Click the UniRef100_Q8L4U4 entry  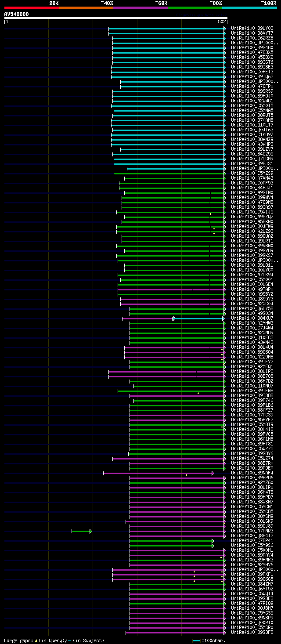[252, 347]
